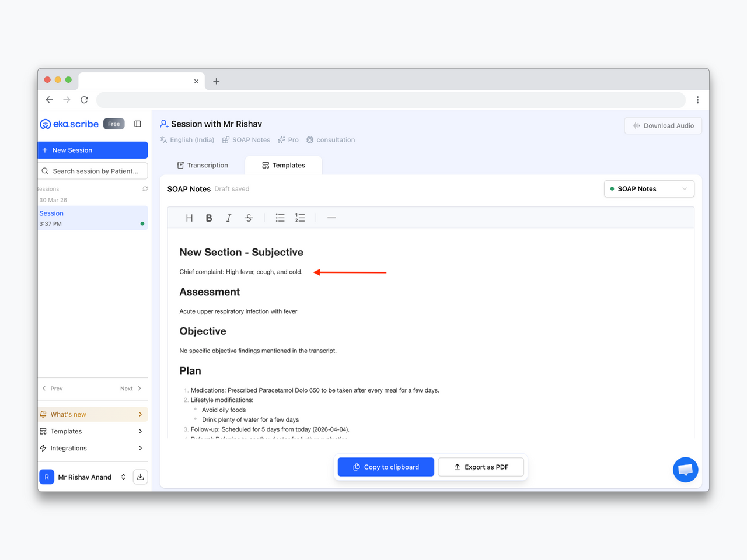
Task: Toggle italic formatting in editor
Action: pyautogui.click(x=229, y=218)
